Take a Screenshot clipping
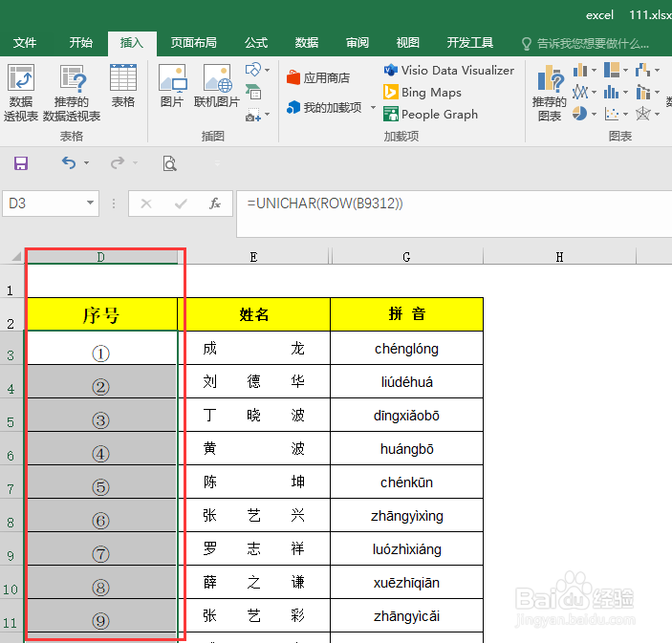This screenshot has height=643, width=672. pyautogui.click(x=252, y=115)
